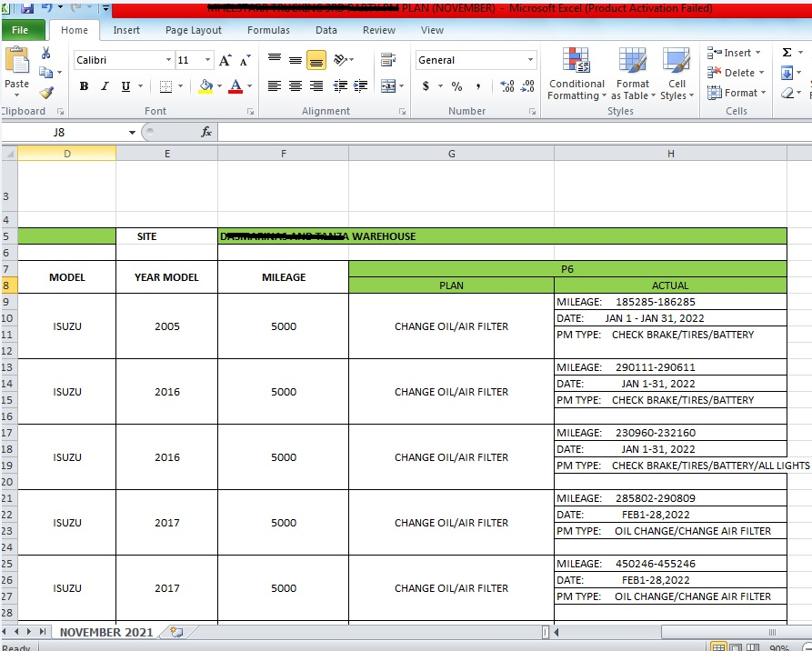Toggle Bold formatting

tap(84, 86)
